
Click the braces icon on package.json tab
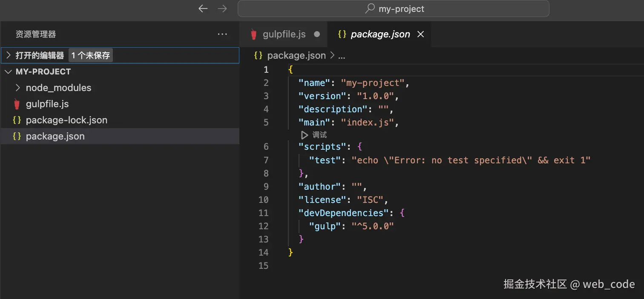(342, 34)
